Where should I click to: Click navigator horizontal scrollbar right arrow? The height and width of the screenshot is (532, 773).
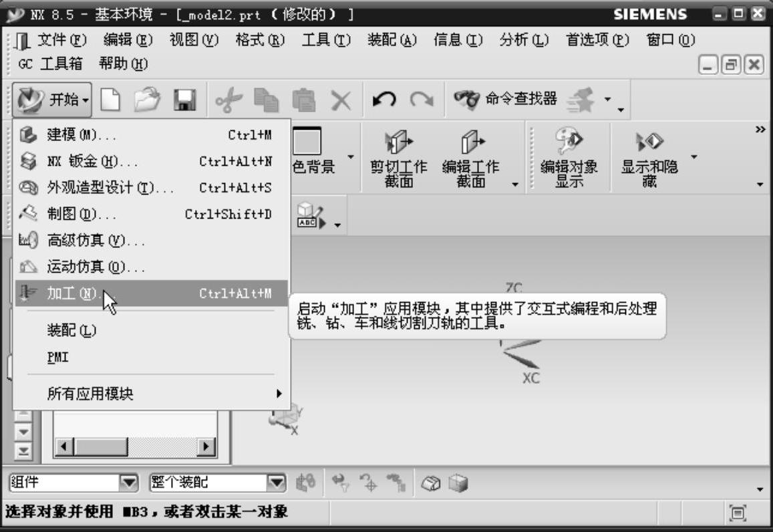pos(206,446)
